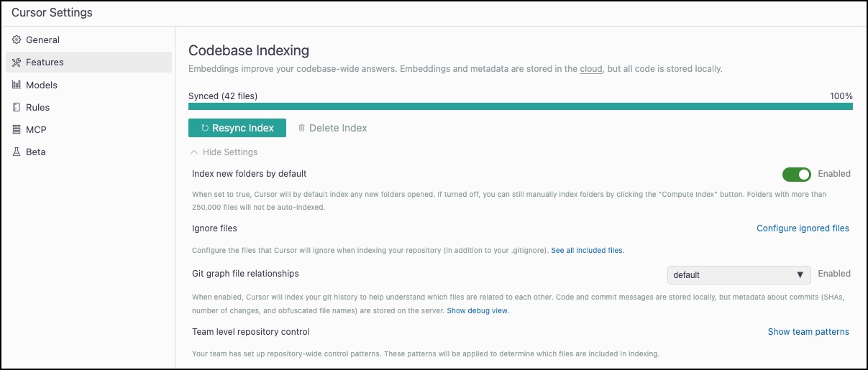Switch to the MCP settings section

click(89, 129)
